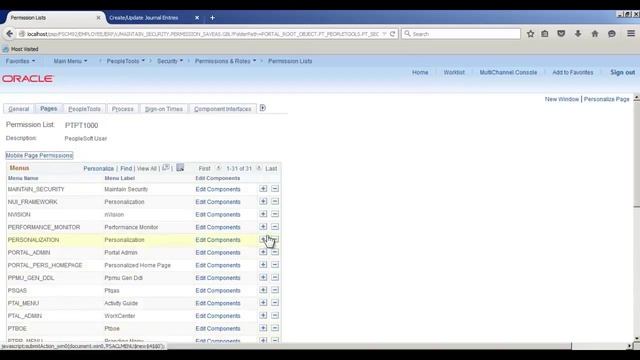Viewport: 640px width, 360px height.
Task: Open the Favorites dropdown menu
Action: coord(20,61)
